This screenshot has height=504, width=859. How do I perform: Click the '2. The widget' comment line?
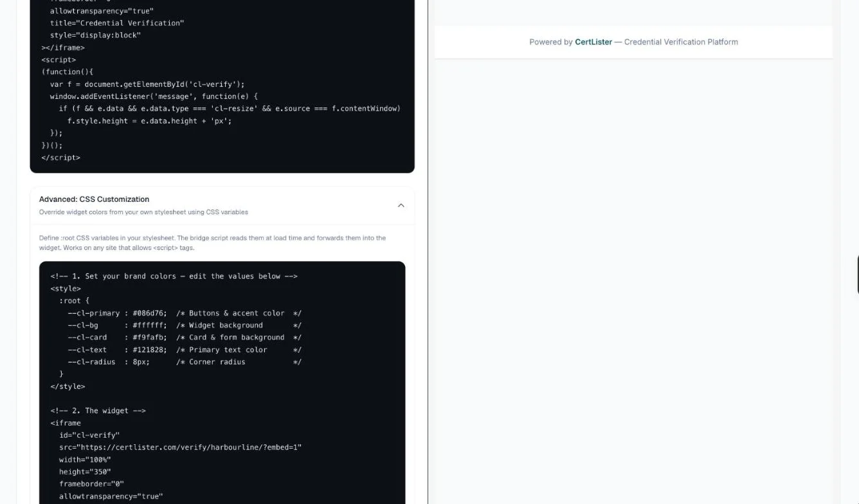98,411
